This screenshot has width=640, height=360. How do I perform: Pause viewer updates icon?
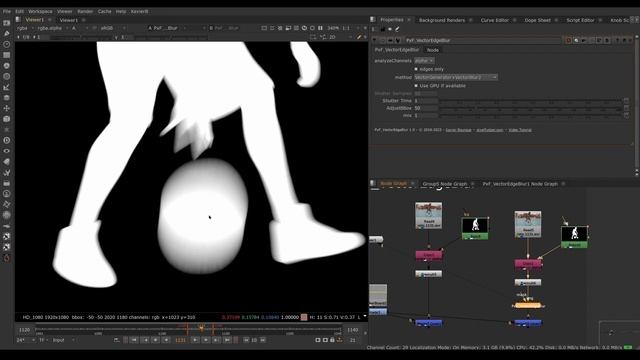[x=320, y=28]
